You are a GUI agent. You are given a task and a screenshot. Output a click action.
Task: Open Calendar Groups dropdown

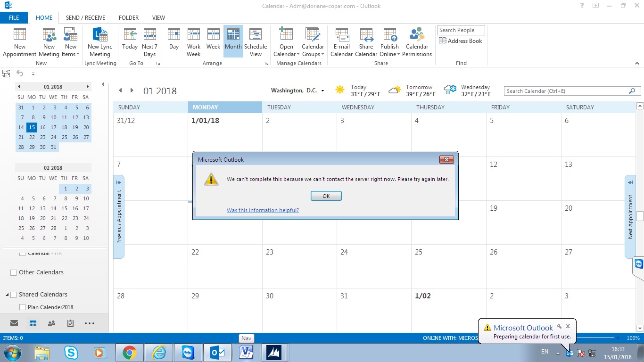[313, 42]
